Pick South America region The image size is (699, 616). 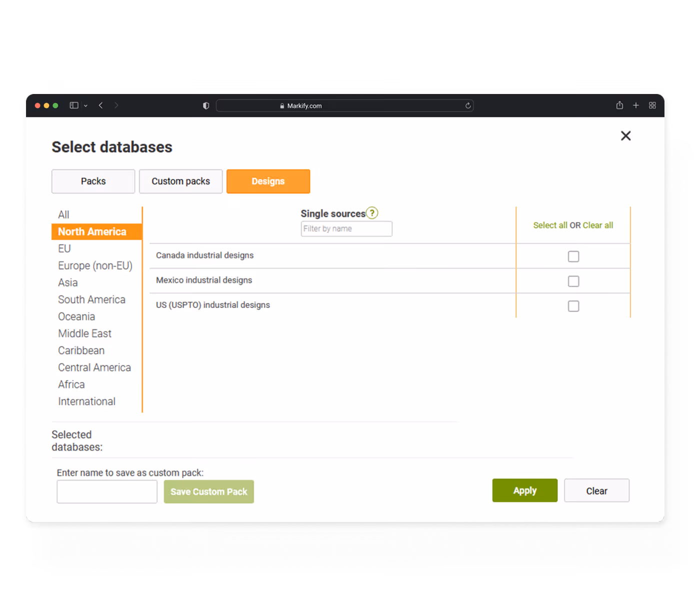[x=92, y=299]
